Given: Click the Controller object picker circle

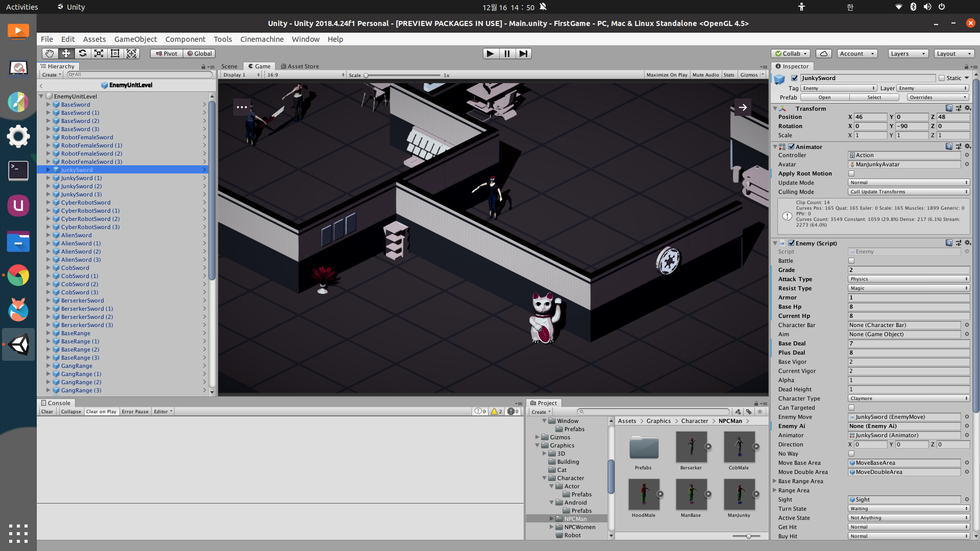Looking at the screenshot, I should point(967,155).
